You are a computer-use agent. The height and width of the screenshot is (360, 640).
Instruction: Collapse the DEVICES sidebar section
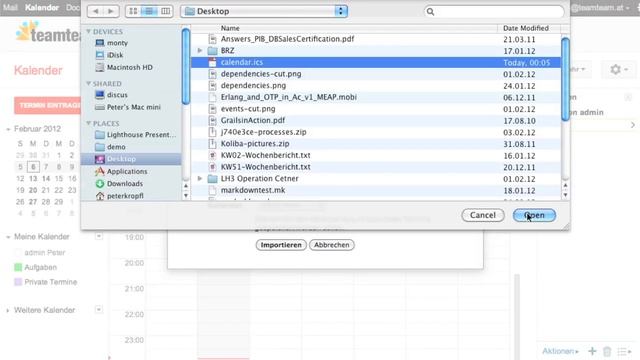pyautogui.click(x=88, y=31)
